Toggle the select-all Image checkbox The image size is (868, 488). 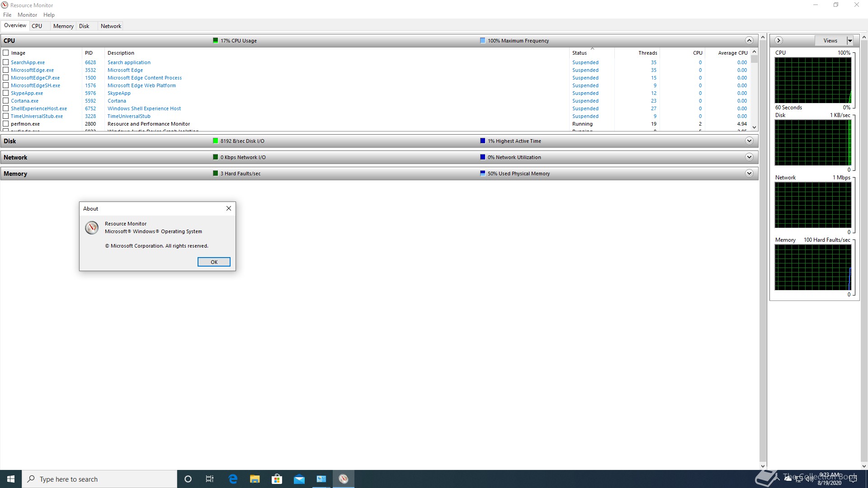[x=6, y=53]
